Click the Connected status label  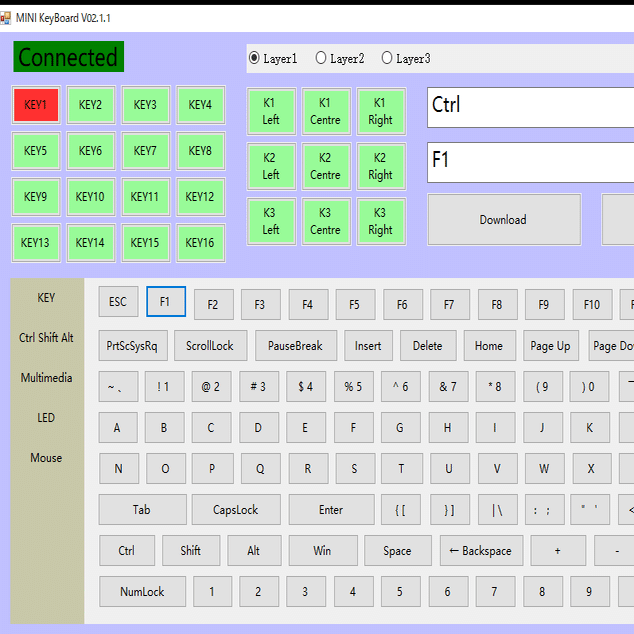pos(68,57)
